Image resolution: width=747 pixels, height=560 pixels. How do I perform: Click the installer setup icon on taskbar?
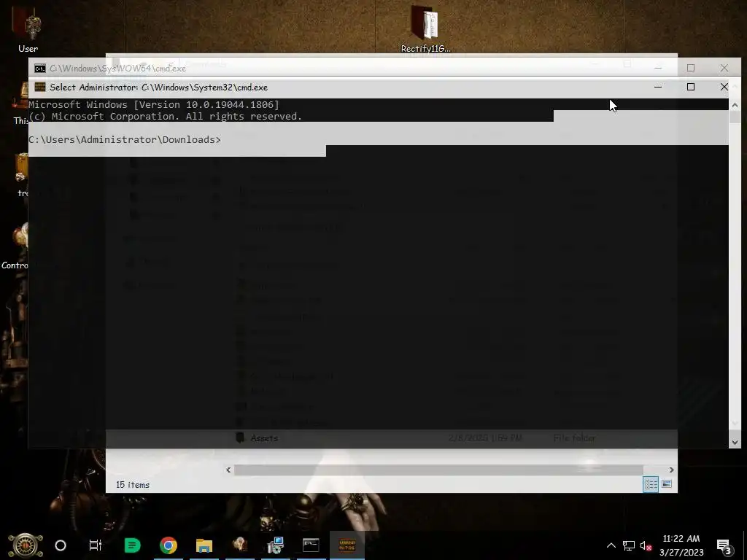[x=275, y=545]
